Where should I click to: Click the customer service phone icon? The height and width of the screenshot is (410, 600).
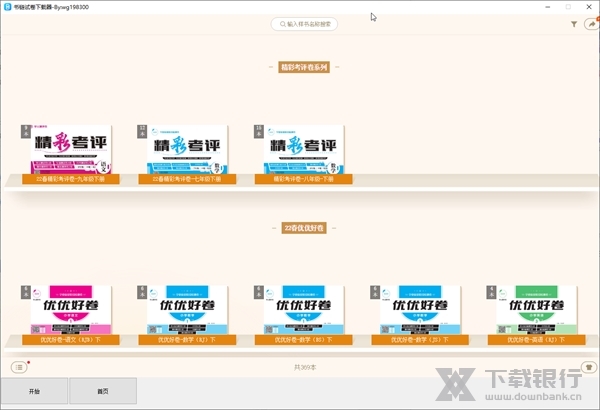[x=589, y=367]
